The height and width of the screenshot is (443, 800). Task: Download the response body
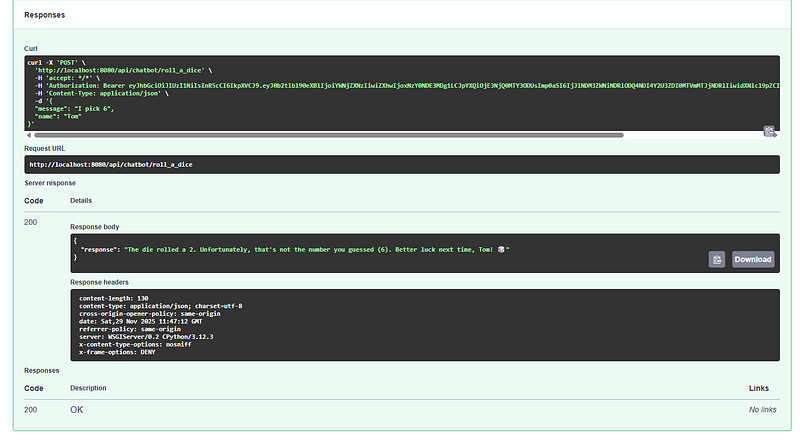[753, 259]
